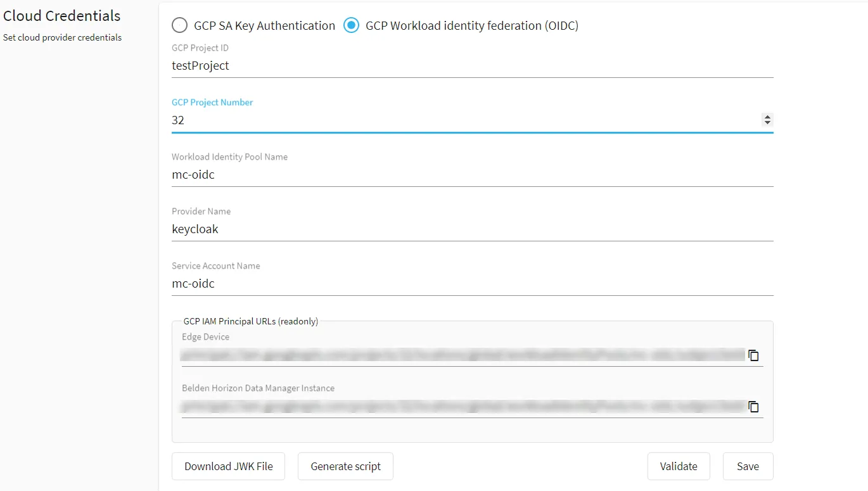Copy the Belden Horizon Data Manager Instance URL

(753, 407)
